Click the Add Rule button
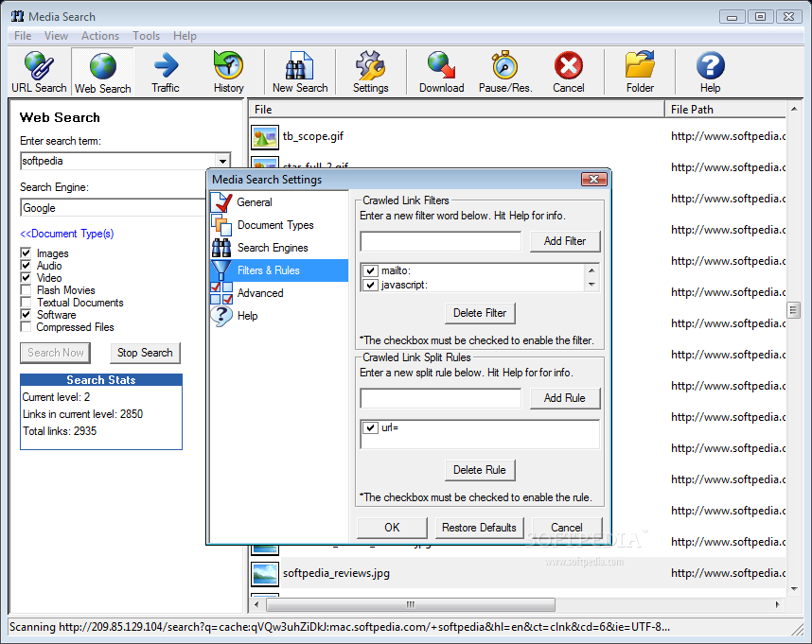The height and width of the screenshot is (644, 812). tap(564, 398)
